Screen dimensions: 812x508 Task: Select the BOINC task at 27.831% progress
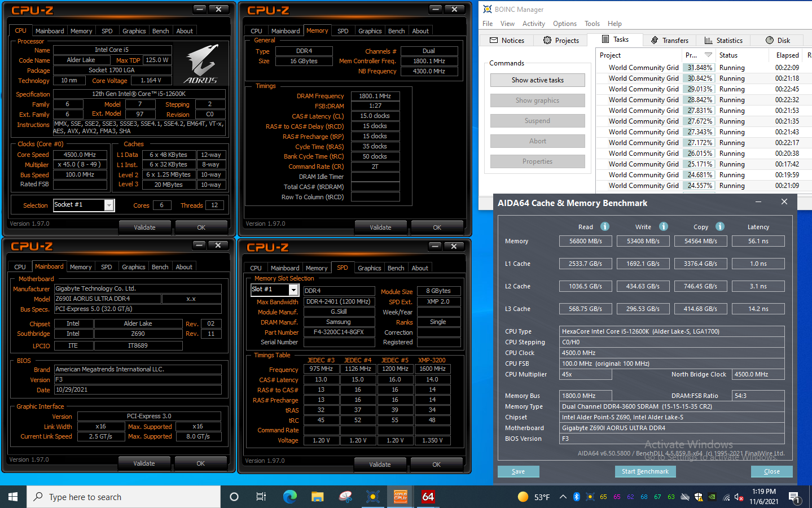pyautogui.click(x=704, y=111)
